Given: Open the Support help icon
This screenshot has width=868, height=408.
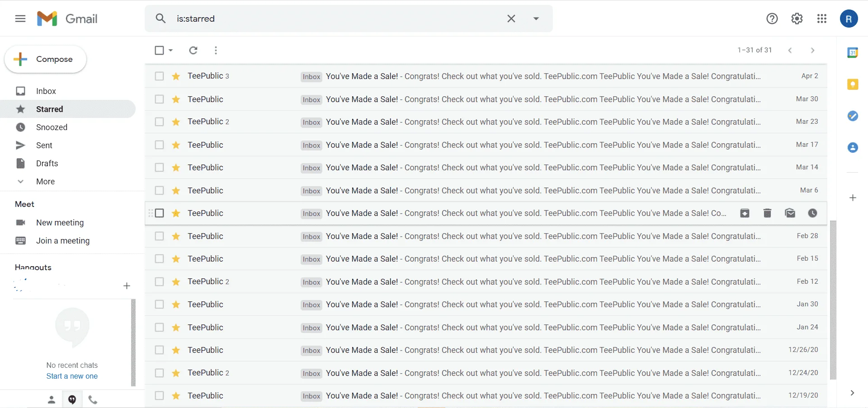Looking at the screenshot, I should [x=772, y=19].
